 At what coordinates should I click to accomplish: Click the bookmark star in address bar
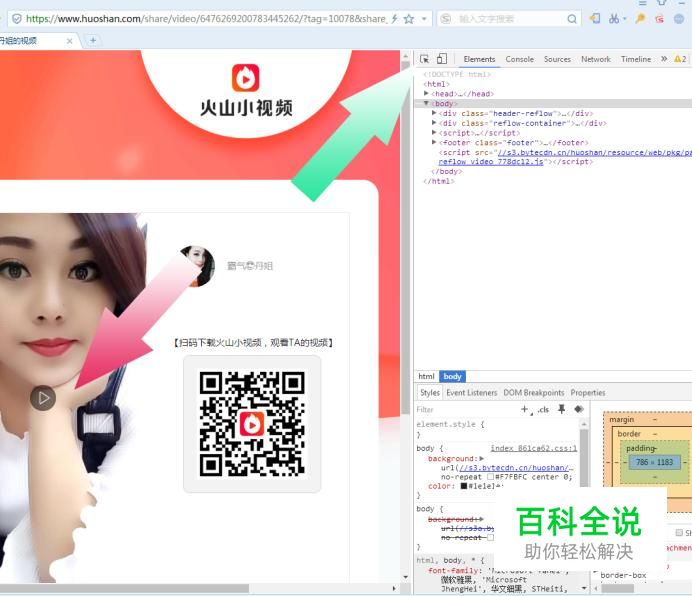click(x=409, y=19)
